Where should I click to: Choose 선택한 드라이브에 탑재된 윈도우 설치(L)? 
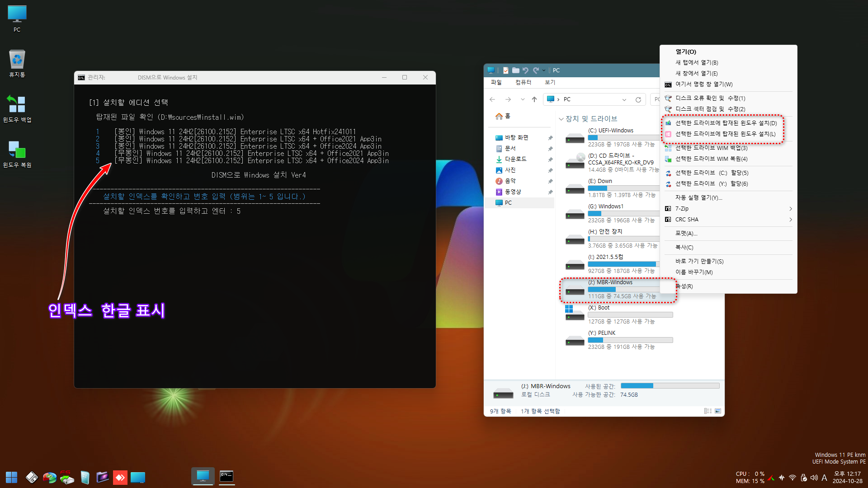pyautogui.click(x=728, y=134)
